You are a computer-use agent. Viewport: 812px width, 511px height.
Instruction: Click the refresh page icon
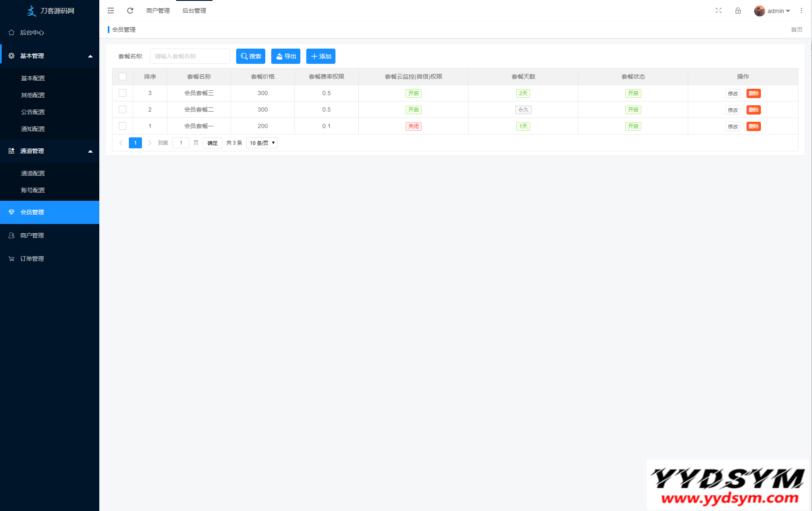pyautogui.click(x=130, y=11)
